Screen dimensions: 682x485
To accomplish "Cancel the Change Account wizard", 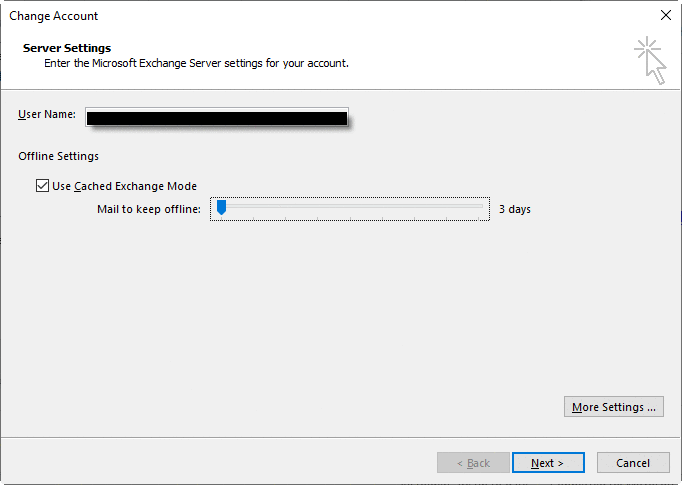I will 633,463.
